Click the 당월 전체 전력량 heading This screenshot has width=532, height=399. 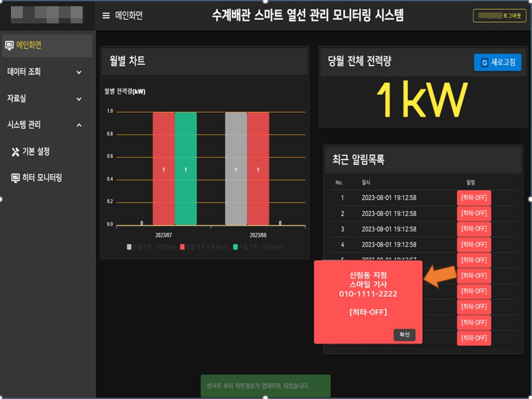pyautogui.click(x=360, y=61)
